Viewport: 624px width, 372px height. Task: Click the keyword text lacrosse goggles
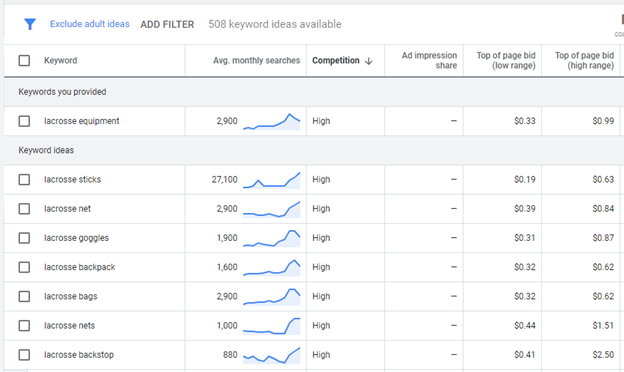[x=76, y=238]
